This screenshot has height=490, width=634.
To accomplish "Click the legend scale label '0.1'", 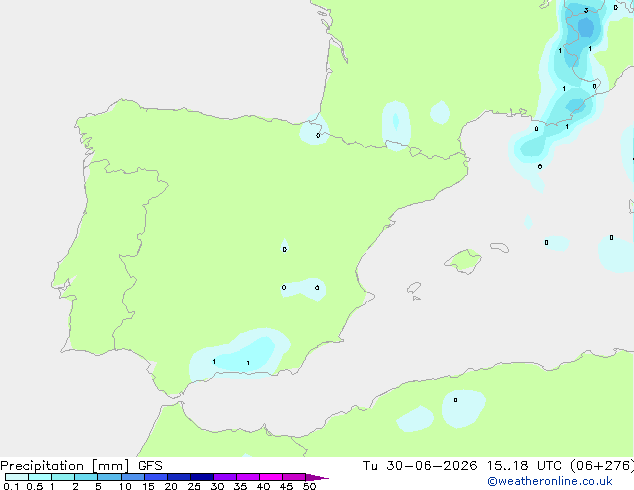I will (x=11, y=486).
